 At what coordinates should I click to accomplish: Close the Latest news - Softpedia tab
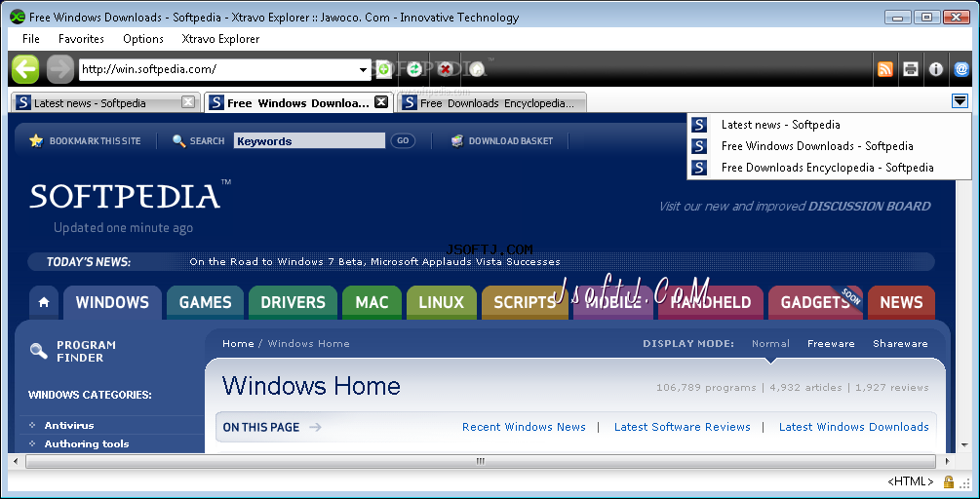point(188,102)
